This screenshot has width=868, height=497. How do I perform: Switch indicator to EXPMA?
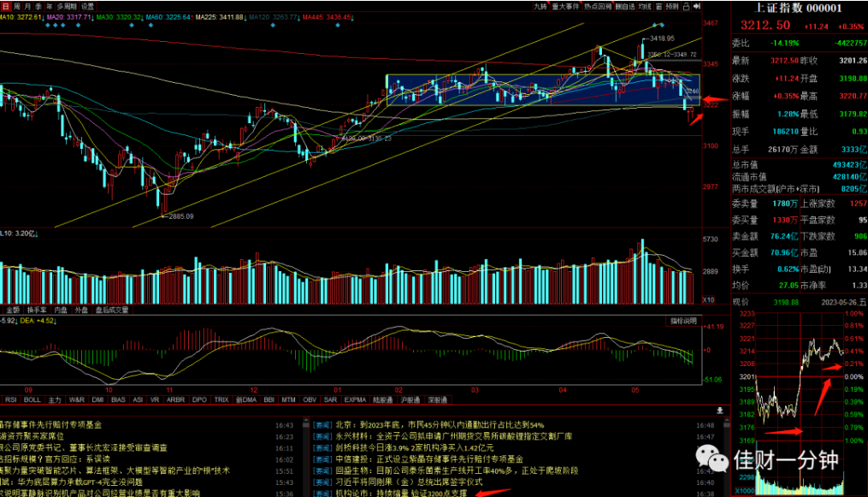click(355, 399)
